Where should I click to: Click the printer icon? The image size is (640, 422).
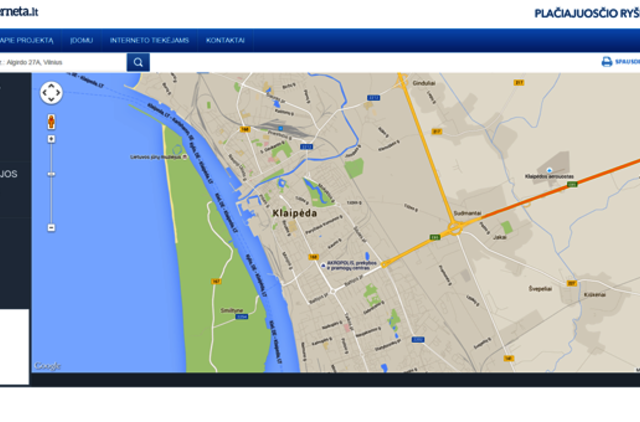606,62
